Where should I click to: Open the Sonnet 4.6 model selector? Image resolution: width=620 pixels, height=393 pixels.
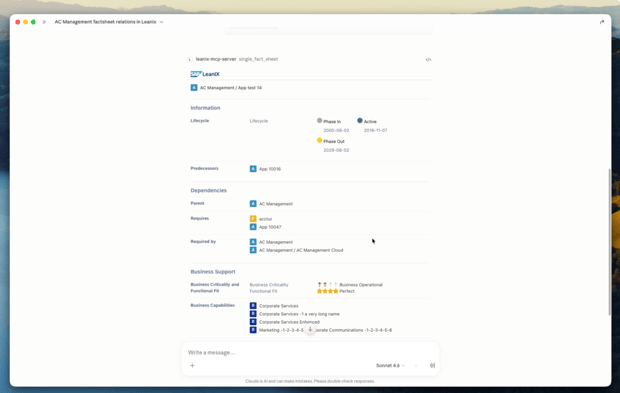pos(390,365)
